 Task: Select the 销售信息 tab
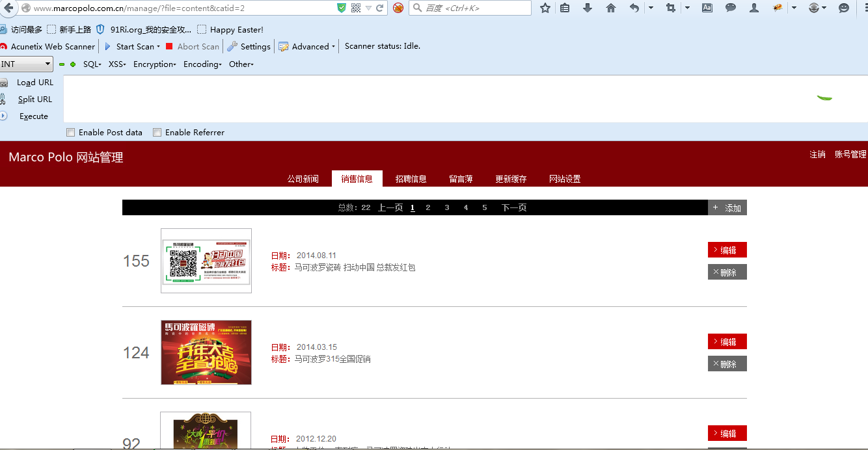pyautogui.click(x=357, y=179)
